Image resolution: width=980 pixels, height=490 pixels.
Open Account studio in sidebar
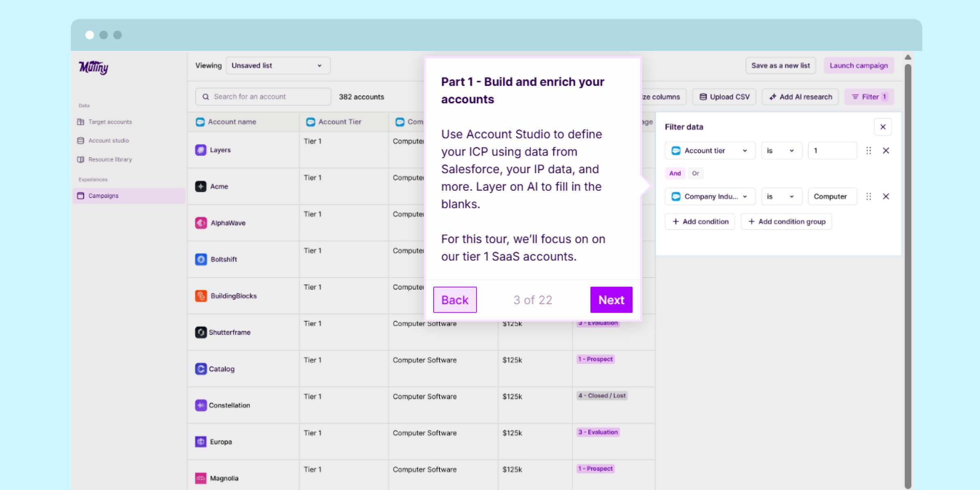coord(108,140)
